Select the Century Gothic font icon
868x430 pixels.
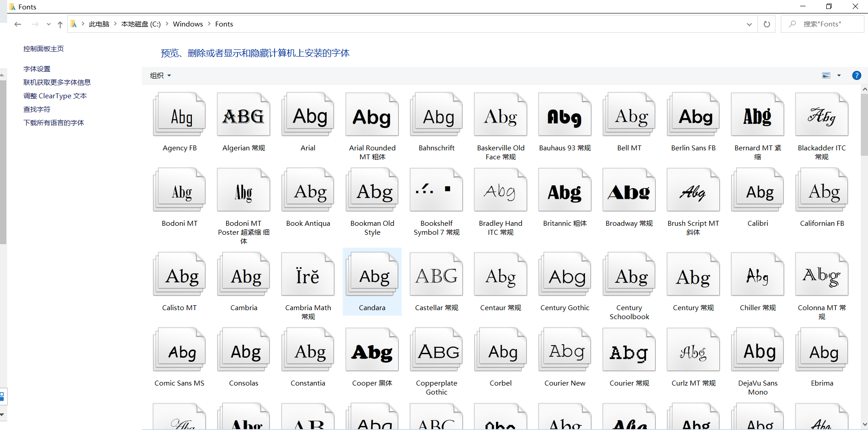pos(565,274)
